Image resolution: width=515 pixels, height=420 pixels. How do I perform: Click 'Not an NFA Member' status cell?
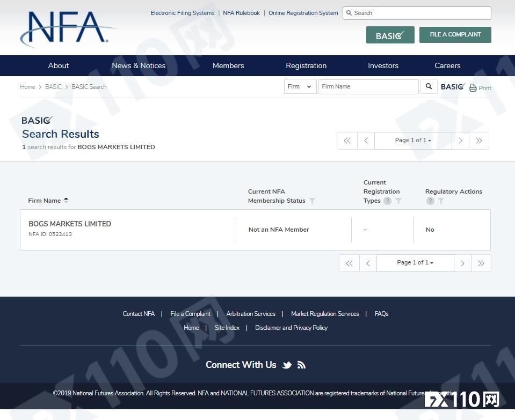[x=279, y=230]
